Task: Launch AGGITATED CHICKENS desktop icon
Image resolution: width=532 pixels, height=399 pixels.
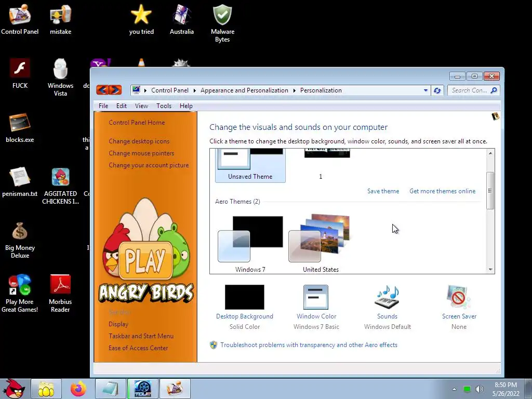Action: 60,185
